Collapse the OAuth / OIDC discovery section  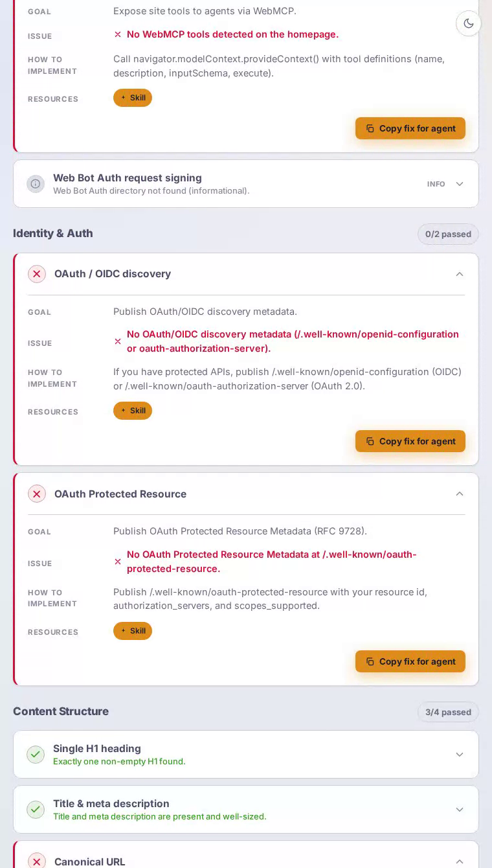tap(460, 274)
